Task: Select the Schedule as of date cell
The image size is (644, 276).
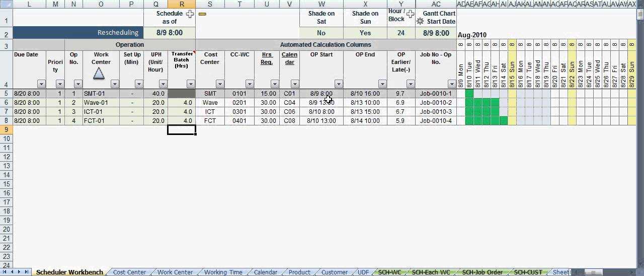Action: (x=169, y=33)
